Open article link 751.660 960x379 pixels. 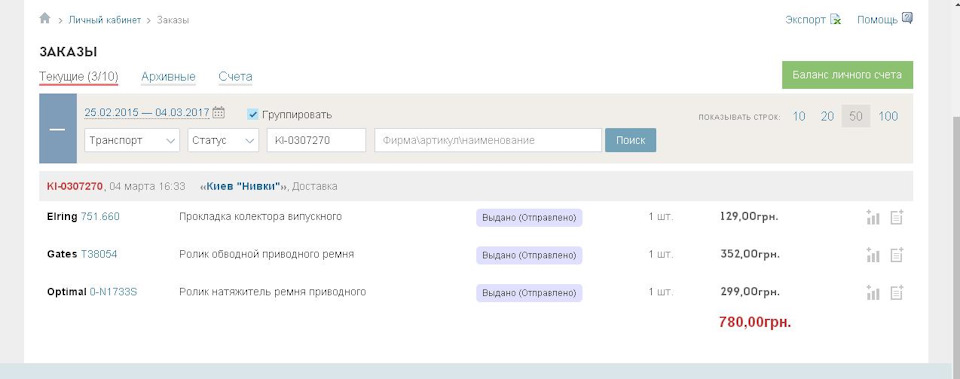click(x=100, y=217)
